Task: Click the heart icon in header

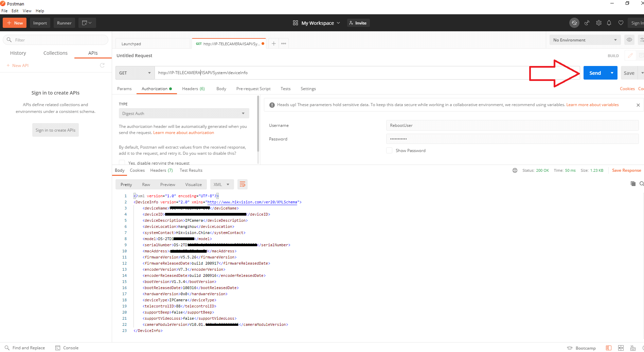Action: coord(621,23)
